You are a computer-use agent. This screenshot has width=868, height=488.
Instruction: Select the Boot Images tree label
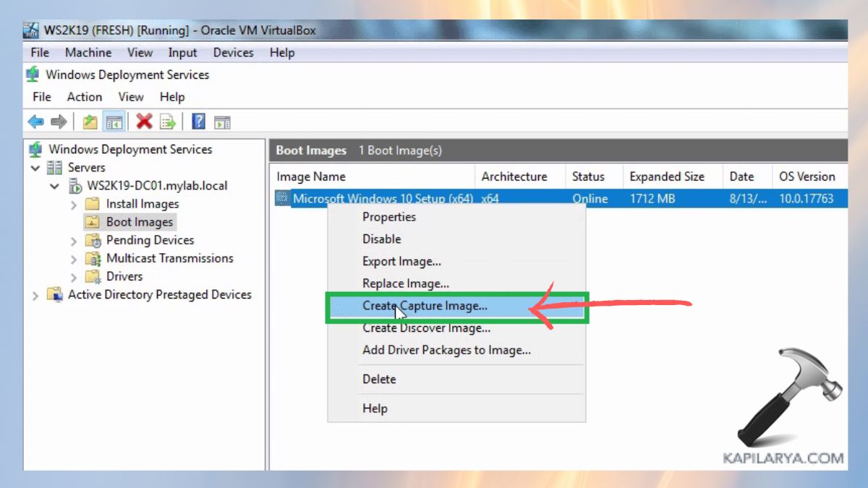tap(140, 222)
